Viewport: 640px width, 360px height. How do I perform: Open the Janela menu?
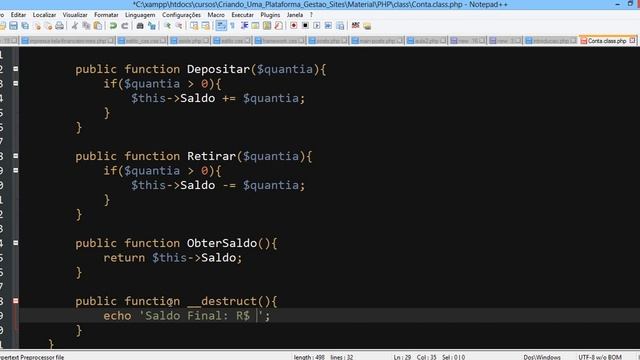[x=295, y=15]
